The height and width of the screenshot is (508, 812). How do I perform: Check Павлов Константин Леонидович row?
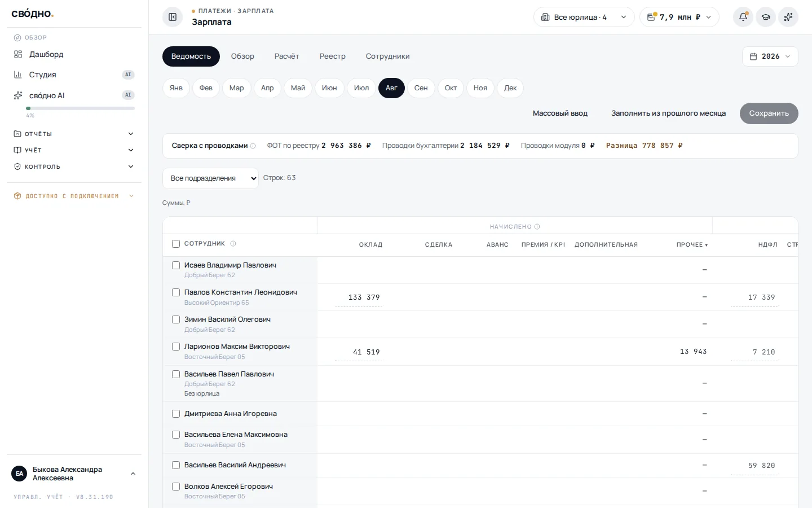[x=176, y=292]
